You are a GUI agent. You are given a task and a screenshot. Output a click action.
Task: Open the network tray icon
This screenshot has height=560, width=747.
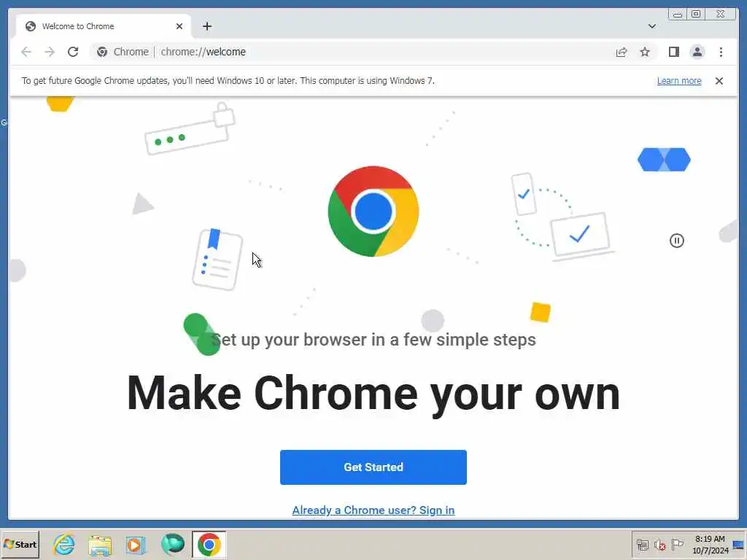(643, 545)
